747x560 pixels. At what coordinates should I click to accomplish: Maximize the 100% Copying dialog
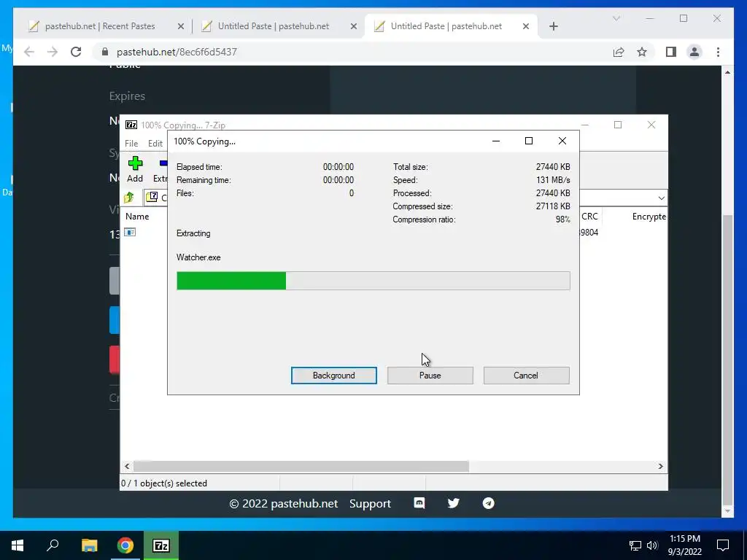point(529,141)
